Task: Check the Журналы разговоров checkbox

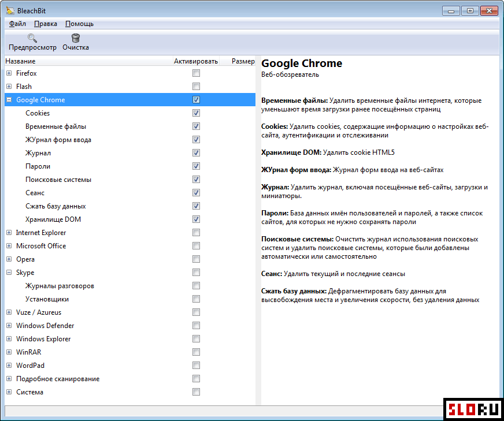Action: (196, 285)
